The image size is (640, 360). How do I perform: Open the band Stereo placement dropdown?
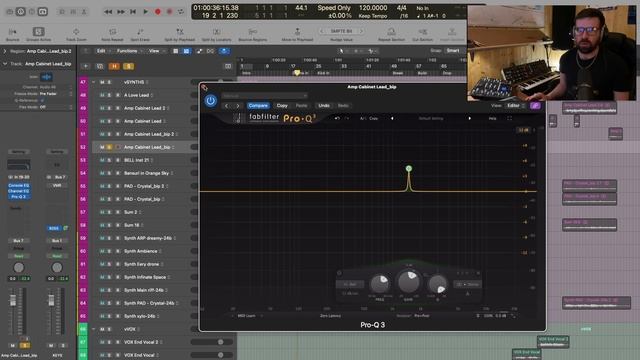(x=467, y=284)
